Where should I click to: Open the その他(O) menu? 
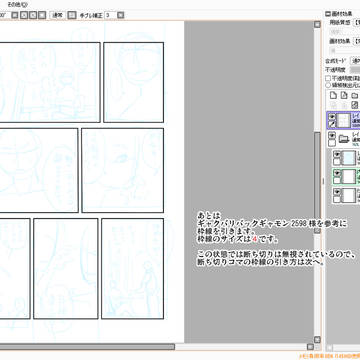coord(17,4)
